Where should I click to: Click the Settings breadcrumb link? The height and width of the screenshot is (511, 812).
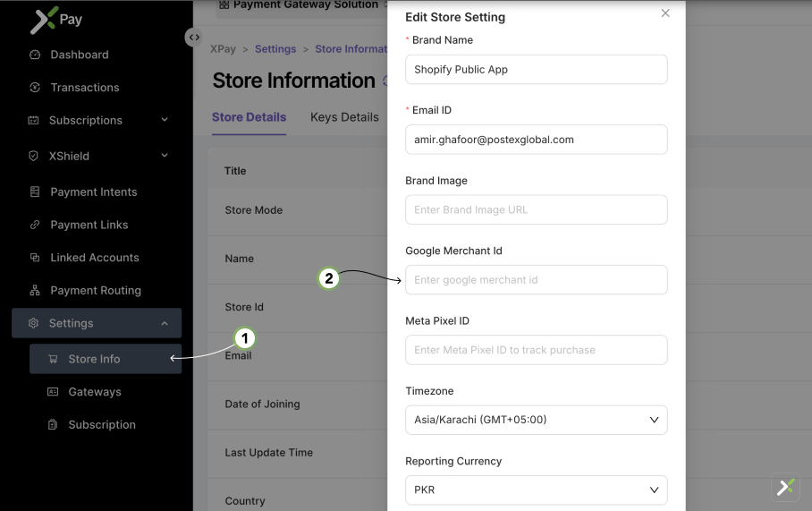tap(275, 49)
